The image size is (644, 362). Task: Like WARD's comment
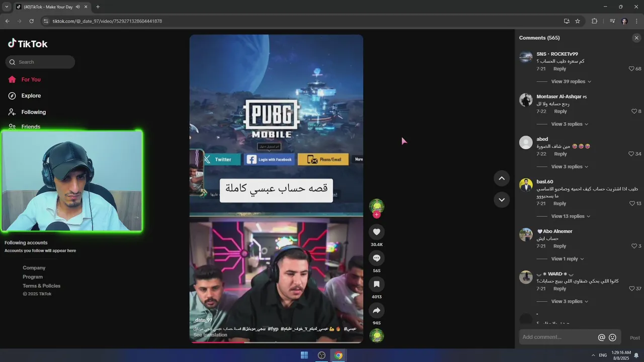click(631, 289)
